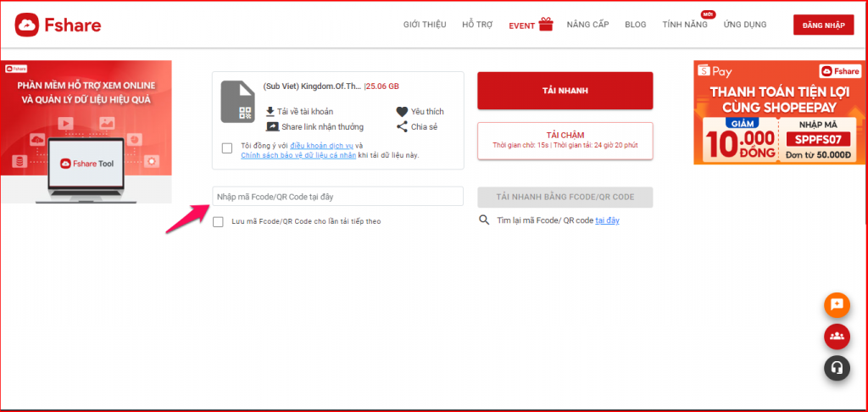This screenshot has width=868, height=412.
Task: Click the ĐĂNG NHẬP login button
Action: (x=823, y=25)
